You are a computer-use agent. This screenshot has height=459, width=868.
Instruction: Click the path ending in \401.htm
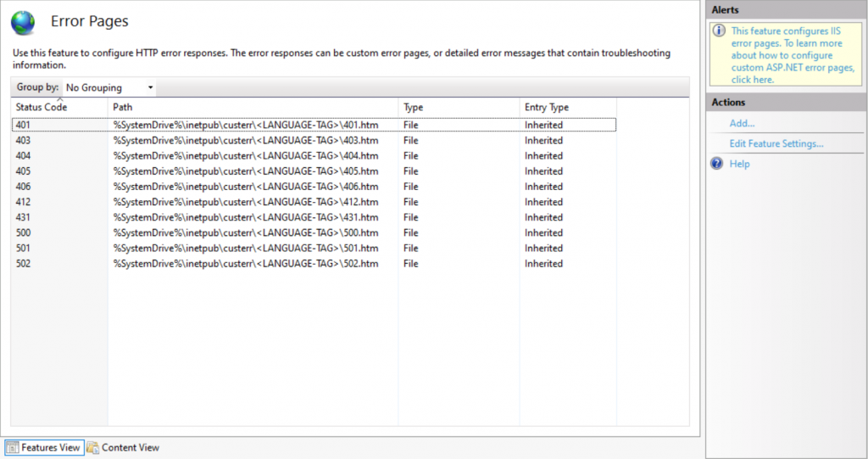(x=246, y=125)
